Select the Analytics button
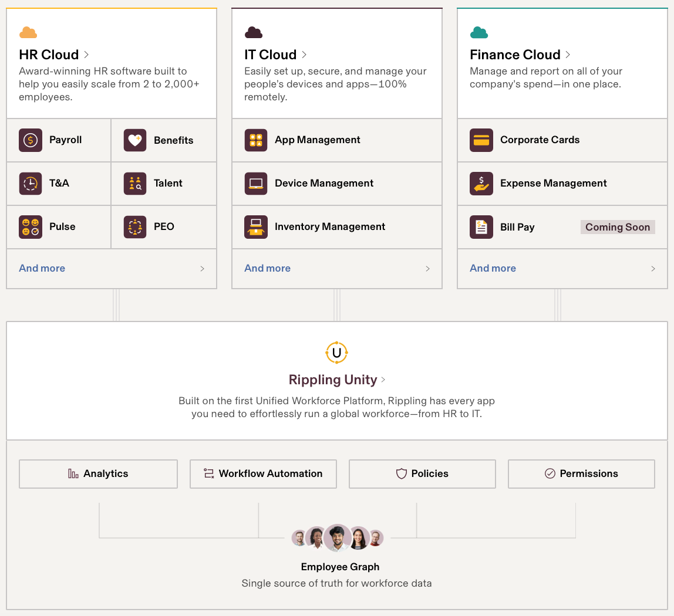The height and width of the screenshot is (616, 674). click(x=98, y=474)
